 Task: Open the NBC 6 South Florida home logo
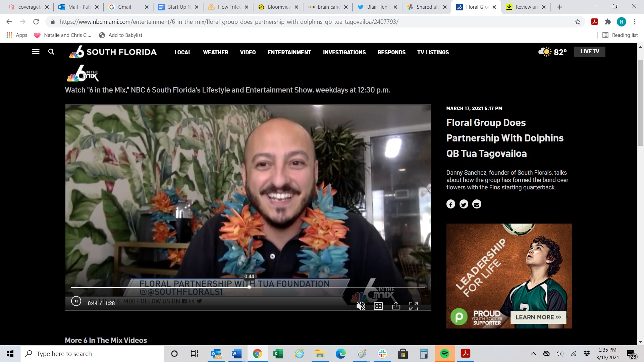[x=113, y=52]
